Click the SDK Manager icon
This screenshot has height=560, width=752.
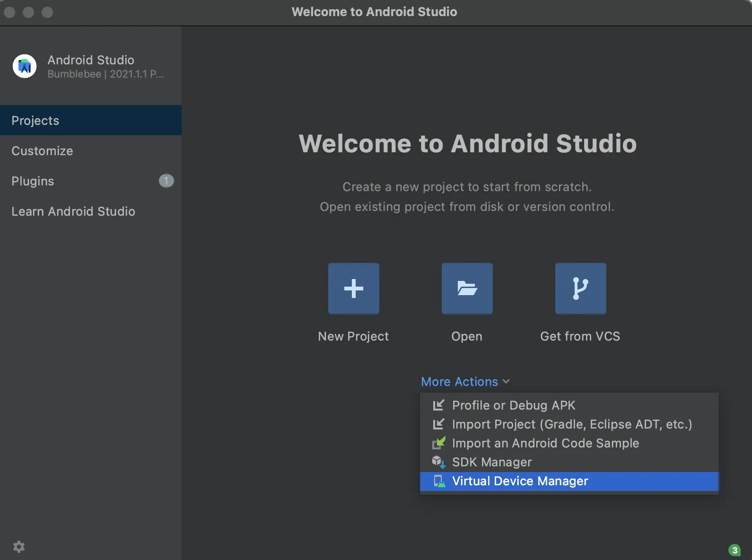click(x=438, y=462)
